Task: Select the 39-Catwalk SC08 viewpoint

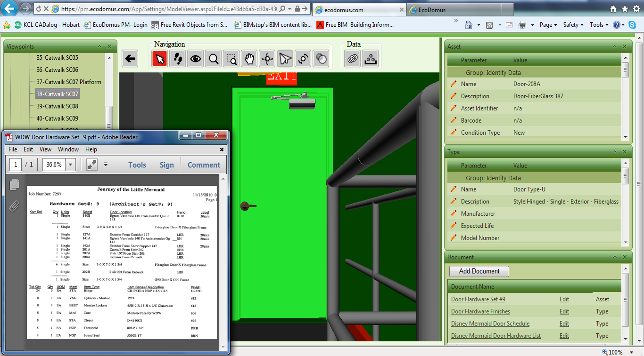Action: (x=57, y=106)
